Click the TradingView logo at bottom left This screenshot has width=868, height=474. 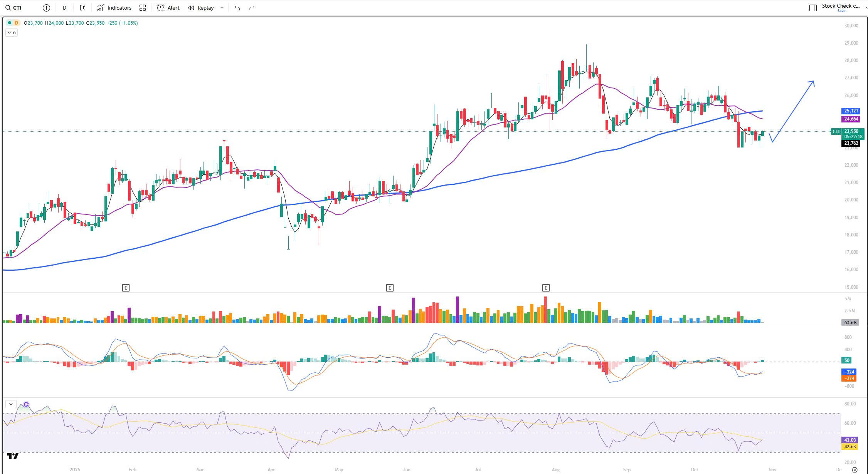(x=13, y=456)
